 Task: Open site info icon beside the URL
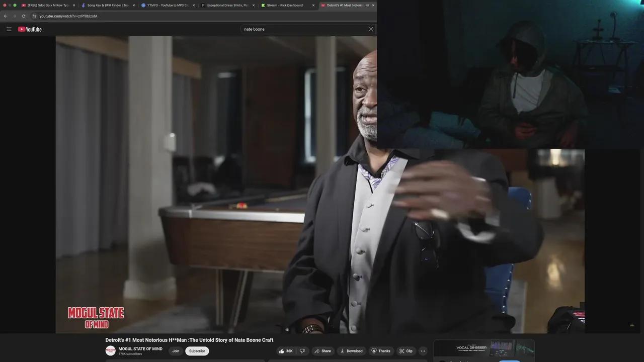coord(34,16)
